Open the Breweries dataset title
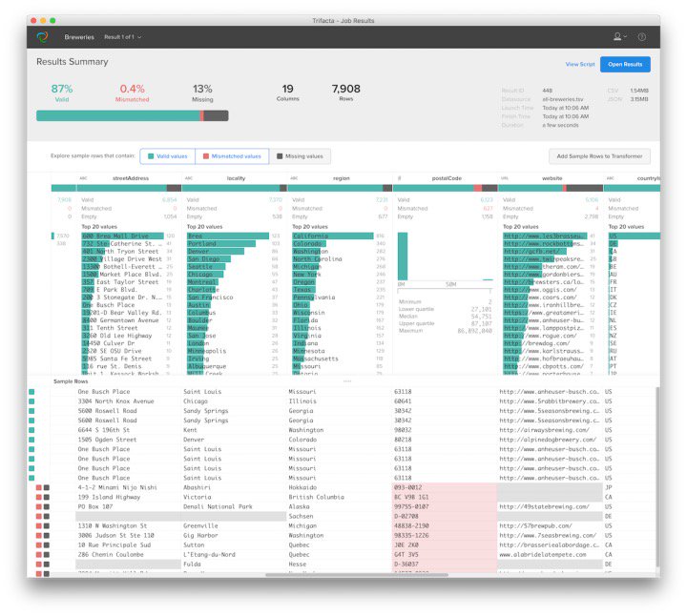687x616 pixels. pyautogui.click(x=79, y=37)
